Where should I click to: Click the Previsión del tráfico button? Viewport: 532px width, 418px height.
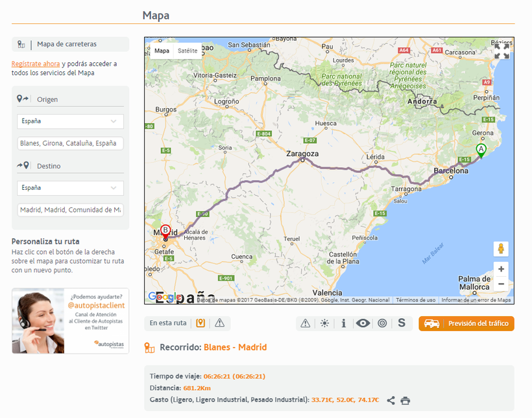tap(466, 323)
